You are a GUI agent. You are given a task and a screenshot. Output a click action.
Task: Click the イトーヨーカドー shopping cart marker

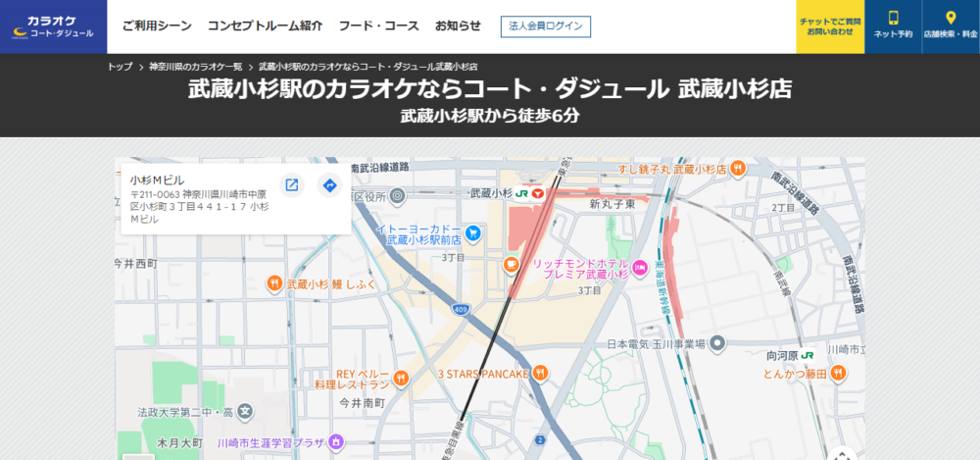coord(473,233)
